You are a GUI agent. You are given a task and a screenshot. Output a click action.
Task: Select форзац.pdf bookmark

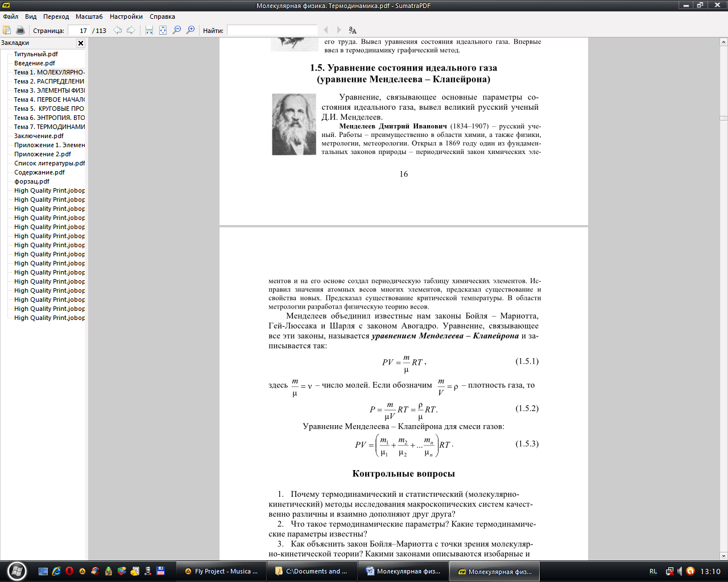click(32, 181)
